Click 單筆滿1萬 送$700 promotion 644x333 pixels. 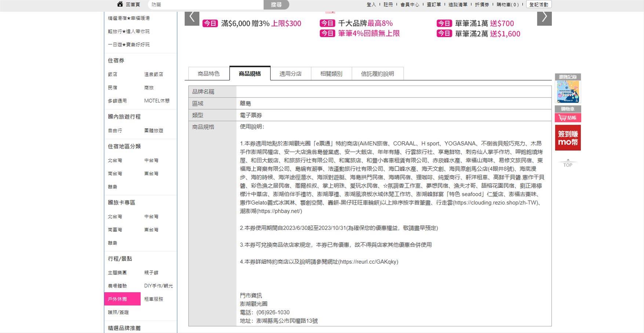coord(475,23)
